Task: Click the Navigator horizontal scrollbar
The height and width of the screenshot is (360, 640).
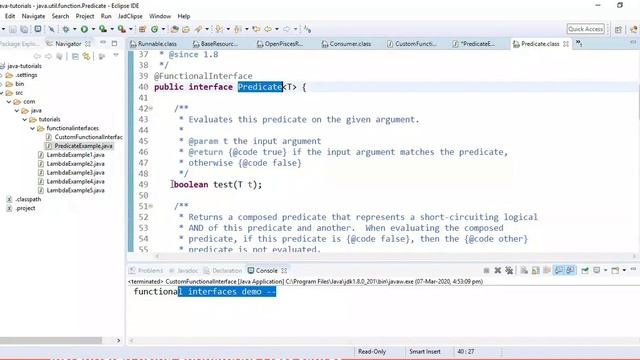Action: pos(51,340)
